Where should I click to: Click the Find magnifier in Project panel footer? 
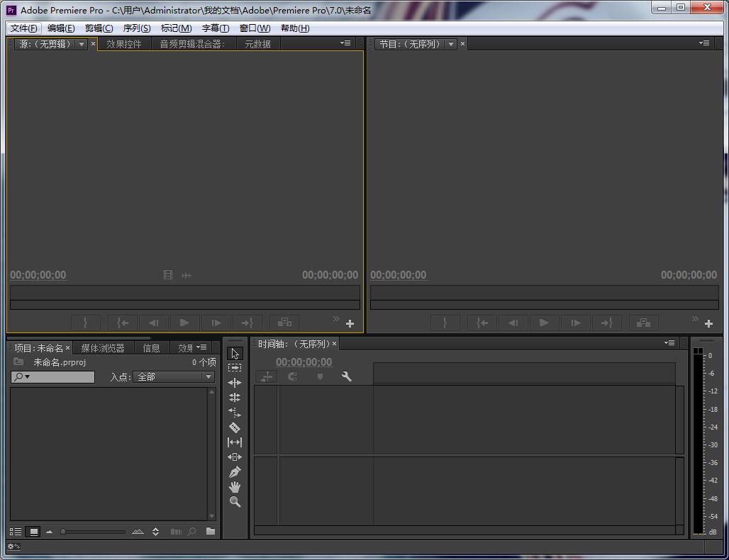pyautogui.click(x=191, y=531)
